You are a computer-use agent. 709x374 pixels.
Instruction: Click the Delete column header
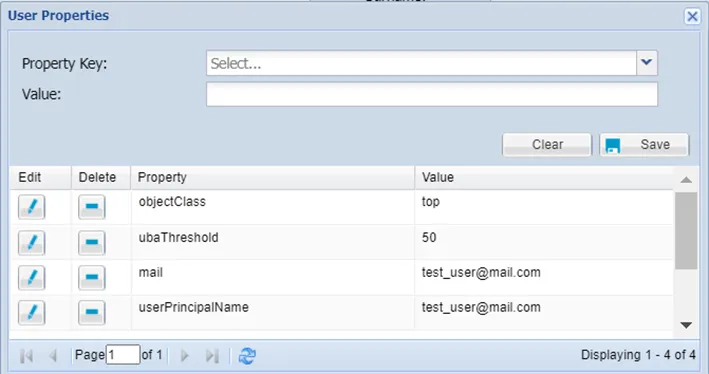(x=101, y=177)
